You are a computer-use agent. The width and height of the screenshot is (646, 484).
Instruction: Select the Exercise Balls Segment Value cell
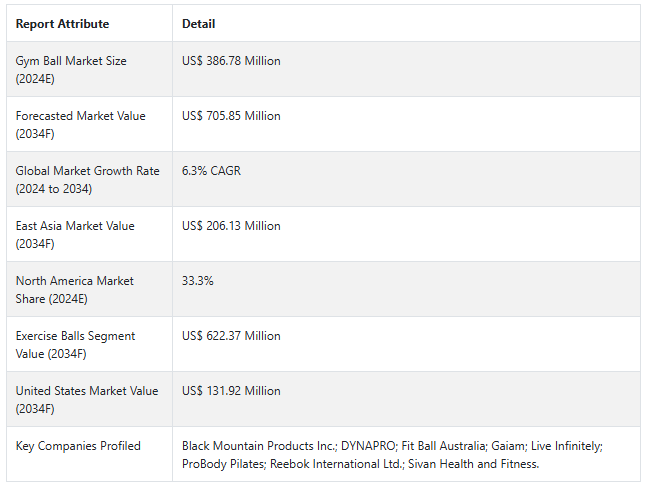(x=75, y=344)
